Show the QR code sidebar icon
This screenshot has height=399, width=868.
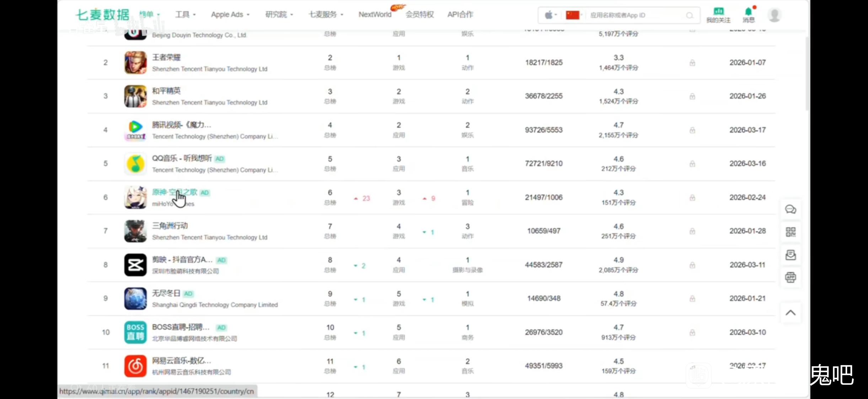[791, 232]
